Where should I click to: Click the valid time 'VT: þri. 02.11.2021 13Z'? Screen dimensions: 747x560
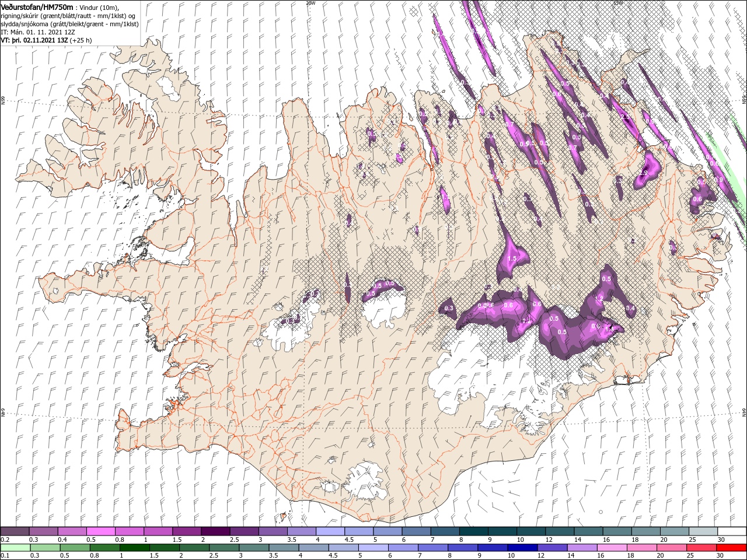[x=35, y=41]
